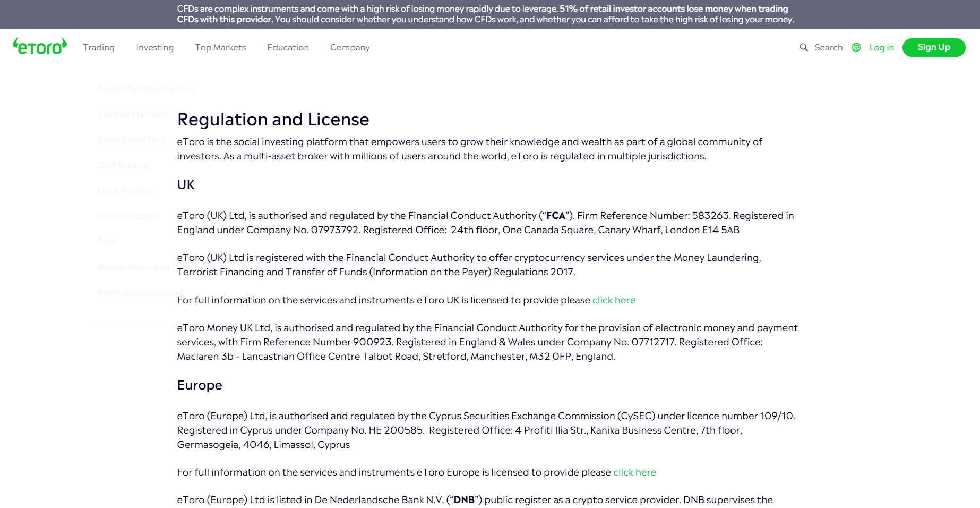Click 'Firm Reference Number: 583263' text
The image size is (980, 508).
click(x=654, y=216)
